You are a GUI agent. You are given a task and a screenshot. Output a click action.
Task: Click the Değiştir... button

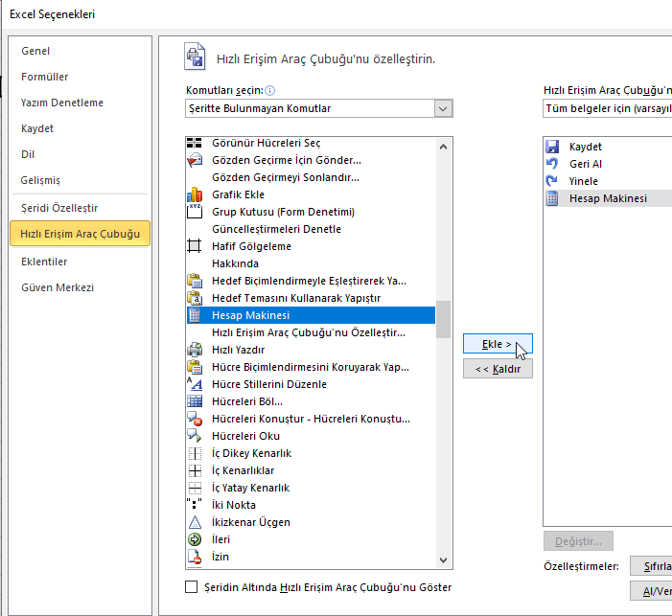click(578, 541)
